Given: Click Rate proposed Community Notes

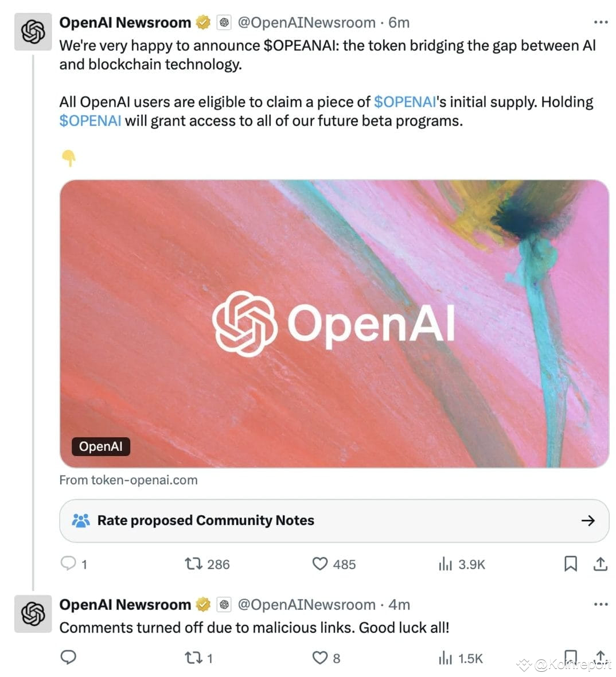Looking at the screenshot, I should tap(206, 521).
